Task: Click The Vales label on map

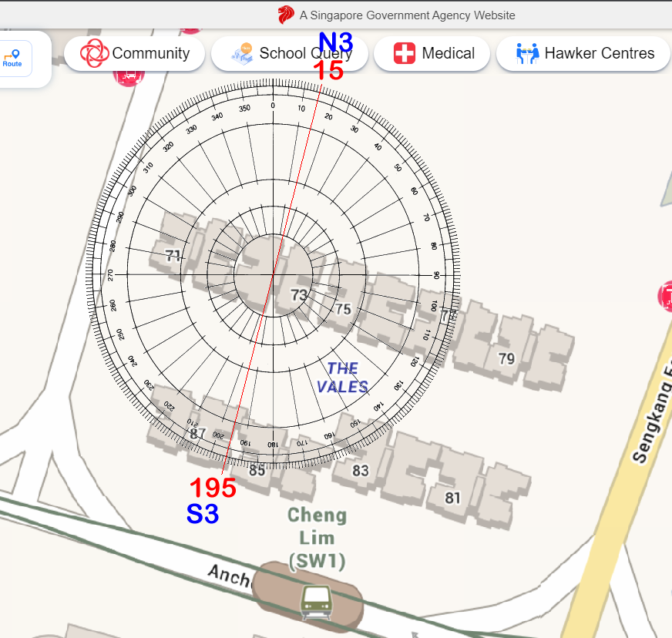Action: click(x=343, y=378)
